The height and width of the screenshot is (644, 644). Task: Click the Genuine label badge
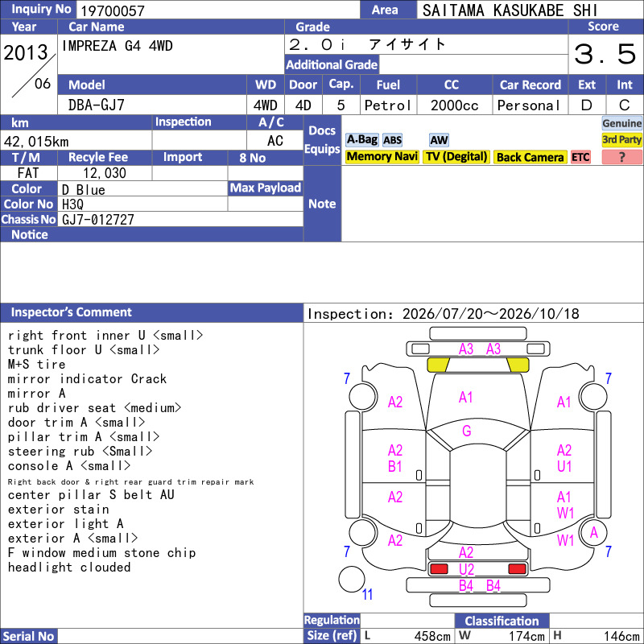coord(621,123)
